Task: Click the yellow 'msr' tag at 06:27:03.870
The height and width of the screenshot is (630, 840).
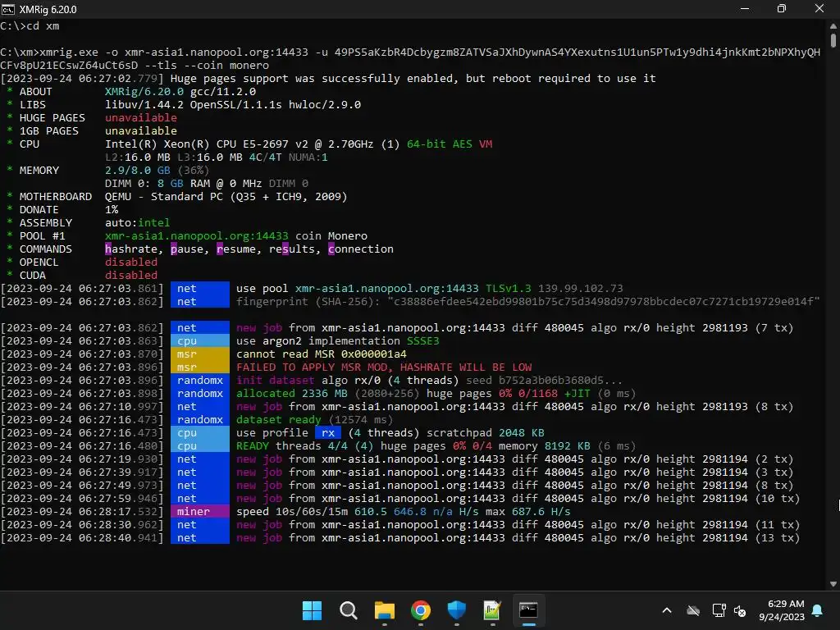Action: [x=200, y=354]
